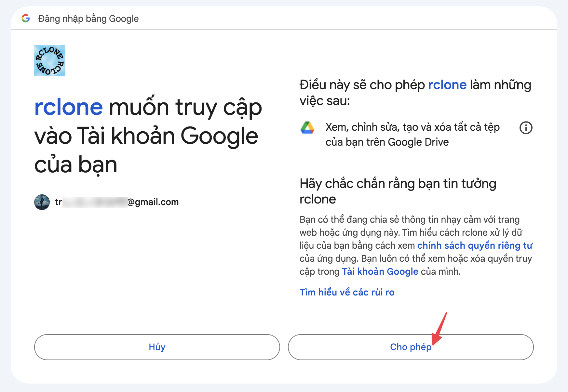
Task: Click the red arrow annotation near Cho phép
Action: point(440,329)
